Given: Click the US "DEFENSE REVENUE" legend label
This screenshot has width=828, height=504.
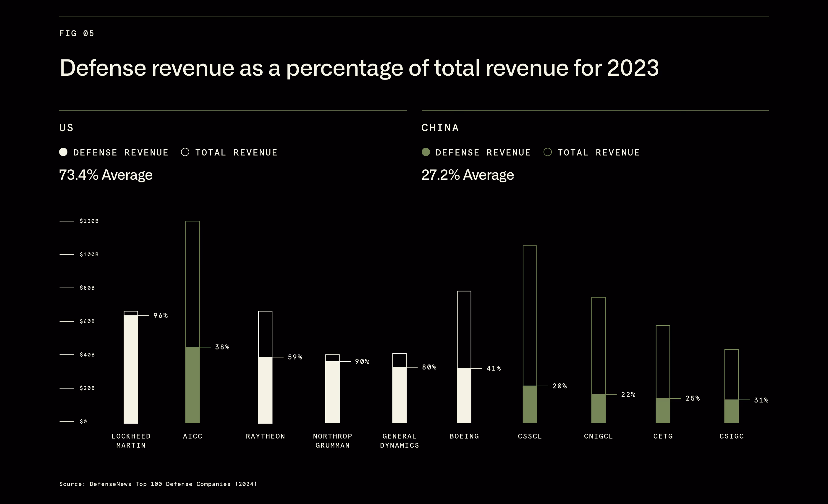Looking at the screenshot, I should point(121,153).
